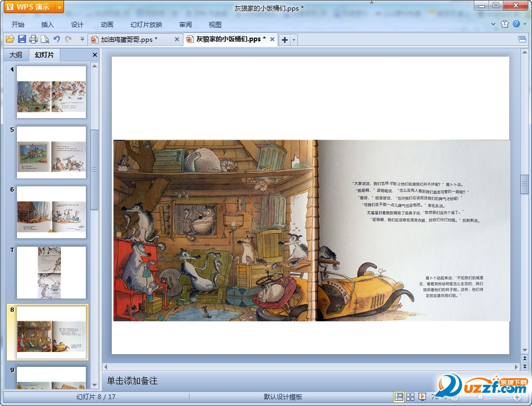Select slide 8 thumbnail
The image size is (532, 406).
(51, 333)
